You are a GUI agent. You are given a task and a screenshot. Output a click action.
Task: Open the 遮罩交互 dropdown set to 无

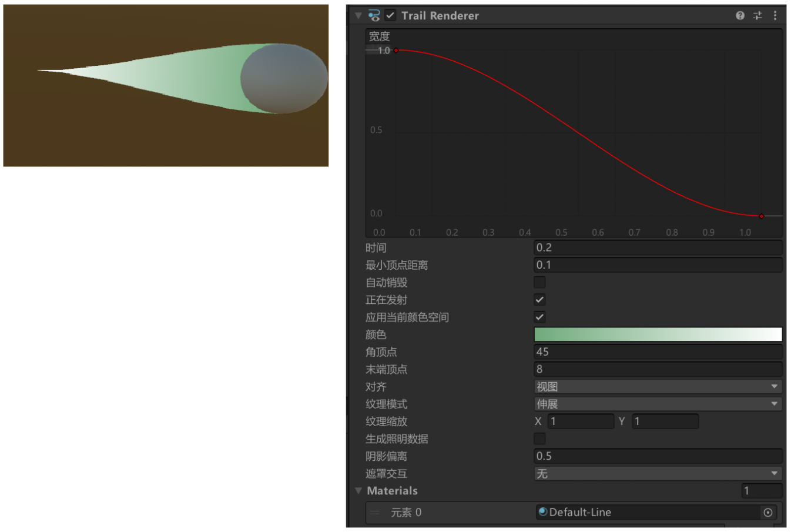(x=658, y=474)
